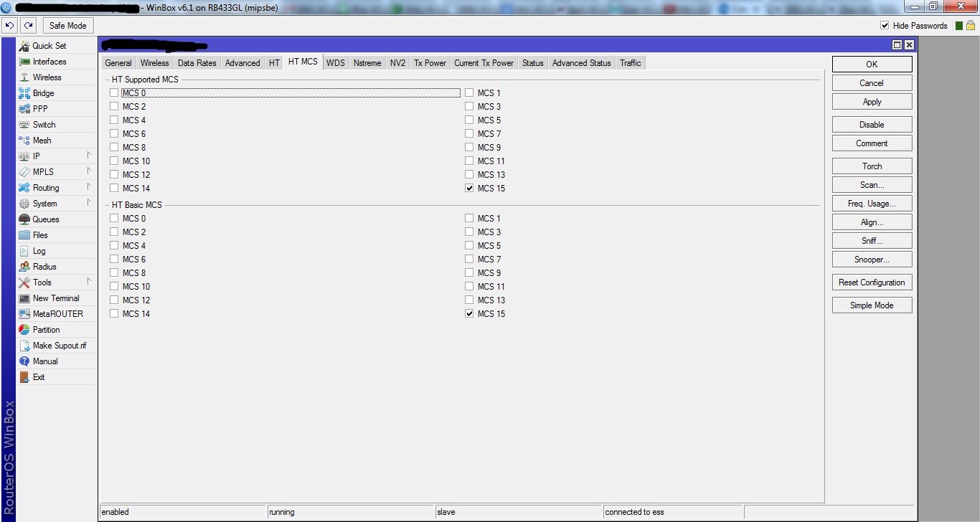The width and height of the screenshot is (980, 522).
Task: Open the Scan... tool
Action: click(x=872, y=185)
